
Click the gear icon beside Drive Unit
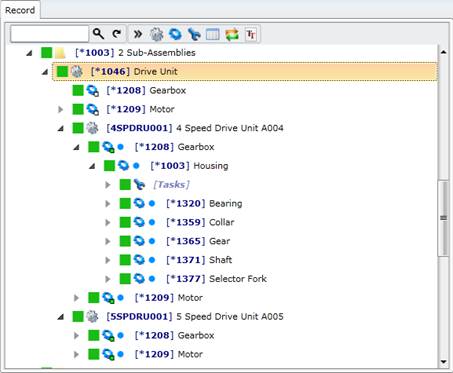point(77,72)
